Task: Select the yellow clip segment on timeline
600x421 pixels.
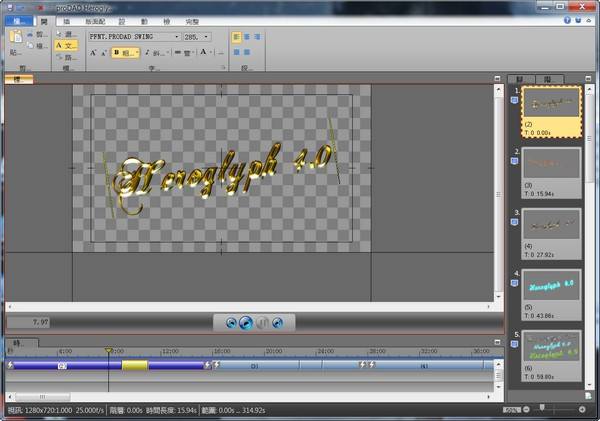Action: 135,366
